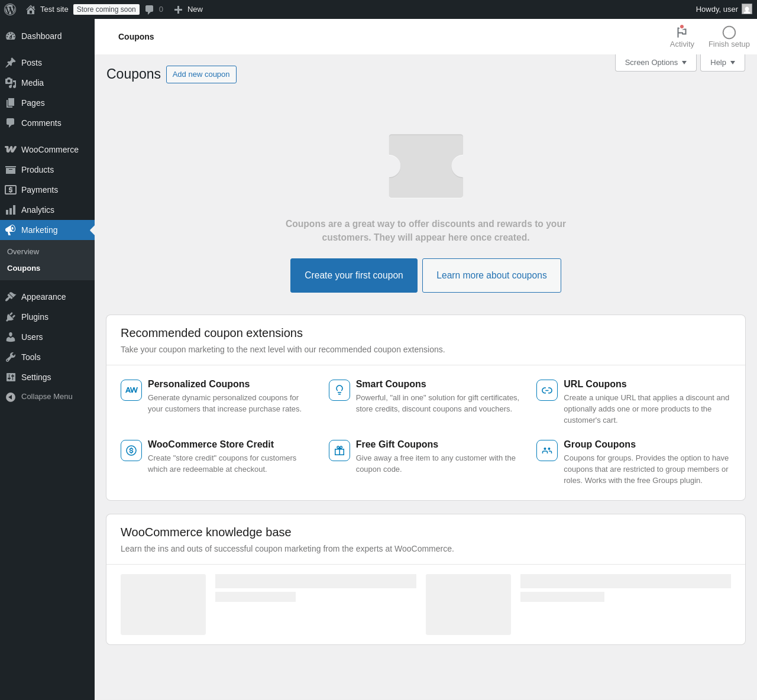Click the Store Credit dollar icon
The width and height of the screenshot is (757, 700).
(x=131, y=451)
